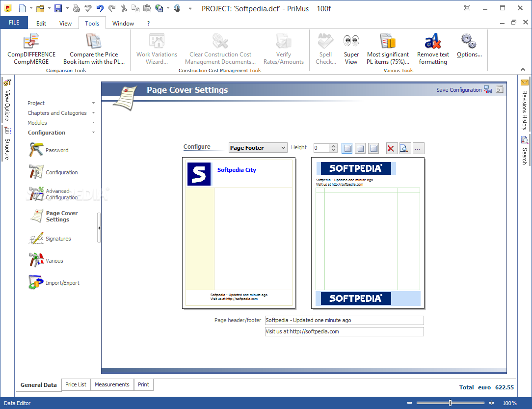Open Work Variations Wizard
This screenshot has width=532, height=409.
[157, 49]
